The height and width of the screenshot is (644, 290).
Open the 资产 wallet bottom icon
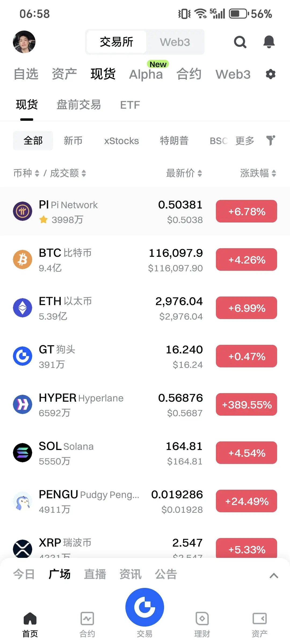click(x=259, y=624)
